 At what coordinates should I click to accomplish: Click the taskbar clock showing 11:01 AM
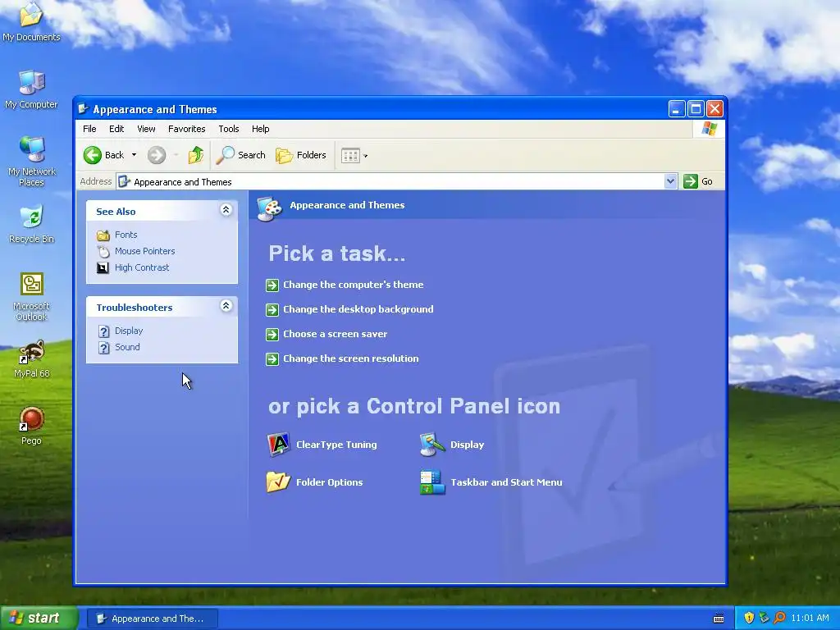(810, 619)
